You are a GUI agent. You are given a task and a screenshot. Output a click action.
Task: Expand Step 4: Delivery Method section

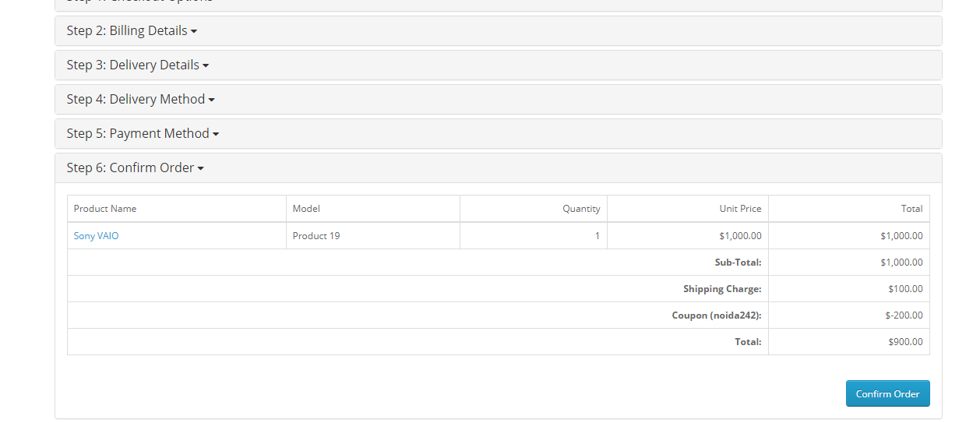point(140,99)
